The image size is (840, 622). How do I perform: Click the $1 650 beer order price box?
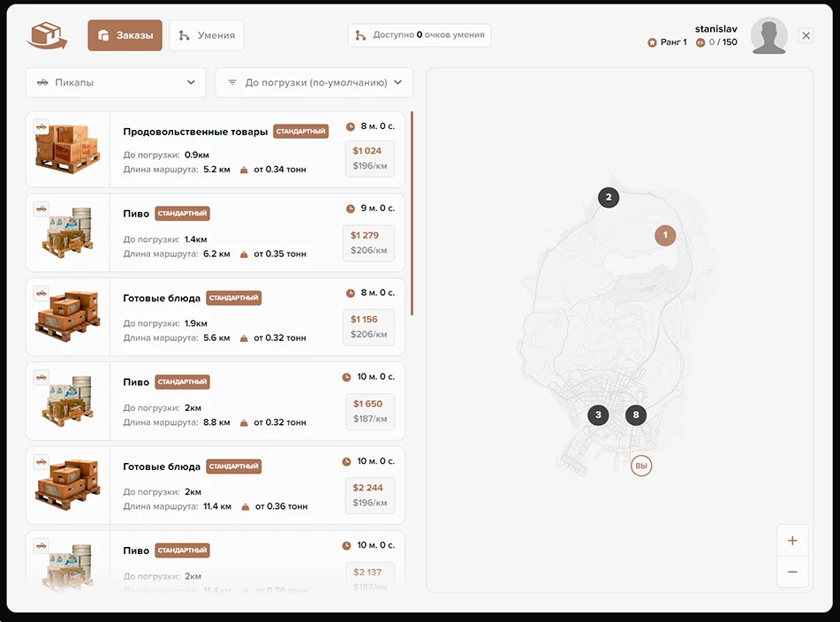tap(369, 411)
